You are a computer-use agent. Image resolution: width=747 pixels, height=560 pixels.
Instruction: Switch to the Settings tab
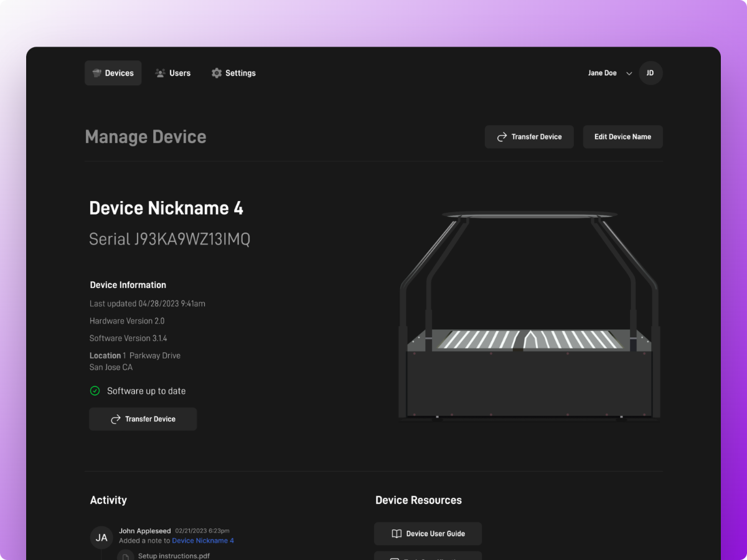[x=233, y=73]
